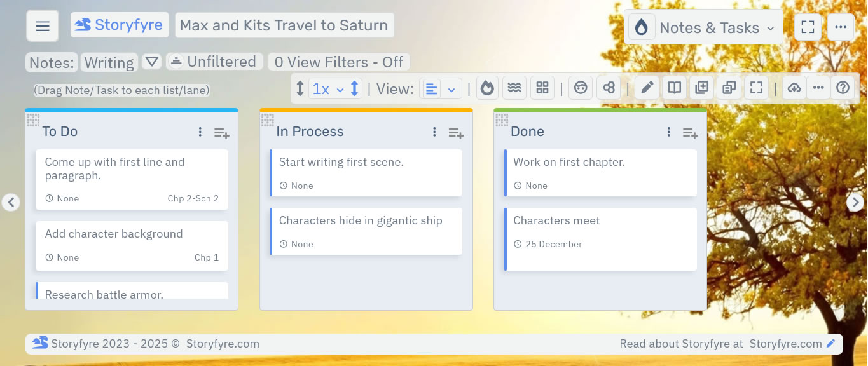Image resolution: width=868 pixels, height=366 pixels.
Task: Select the flame view icon in toolbar
Action: click(488, 88)
